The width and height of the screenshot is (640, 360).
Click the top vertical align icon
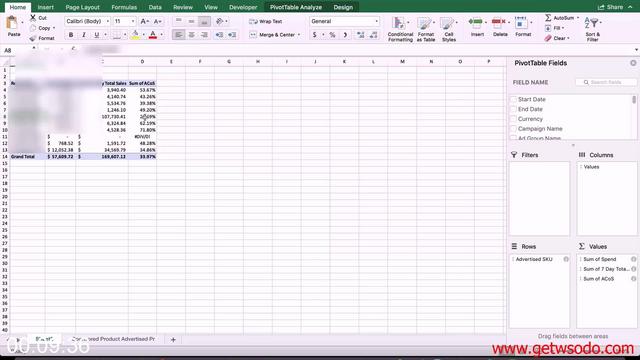[x=178, y=21]
